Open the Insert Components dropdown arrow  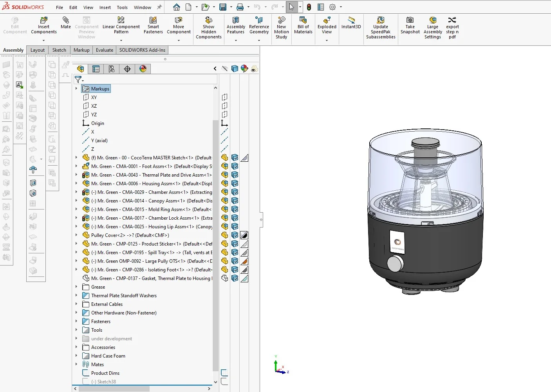click(x=44, y=40)
